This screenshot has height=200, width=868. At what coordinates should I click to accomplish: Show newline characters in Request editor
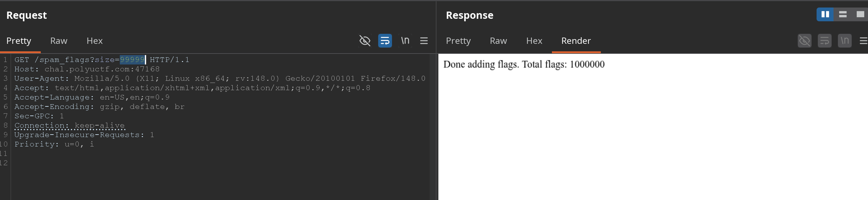coord(405,41)
